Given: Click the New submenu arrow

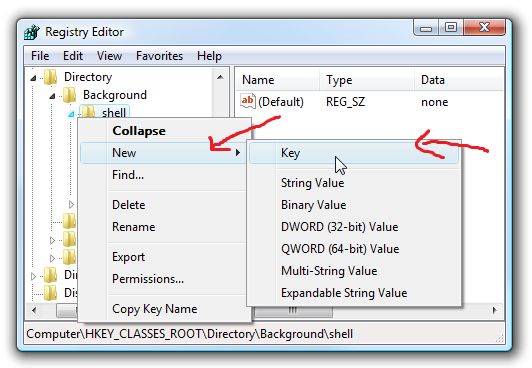Looking at the screenshot, I should coord(238,153).
